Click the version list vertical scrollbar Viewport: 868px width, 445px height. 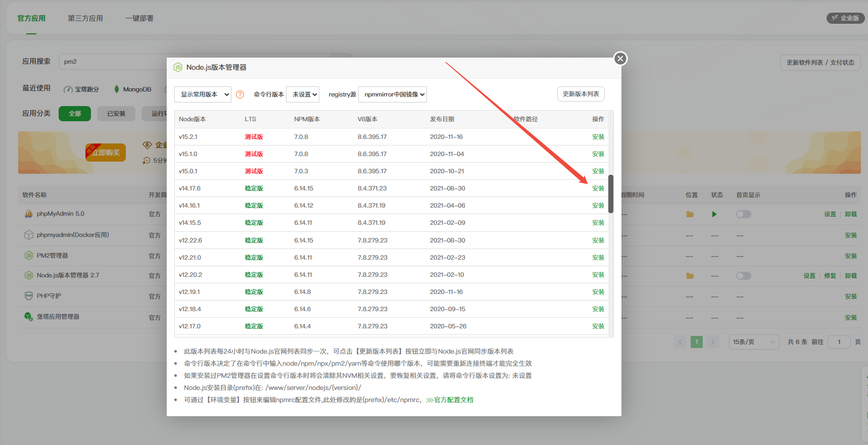click(x=611, y=194)
